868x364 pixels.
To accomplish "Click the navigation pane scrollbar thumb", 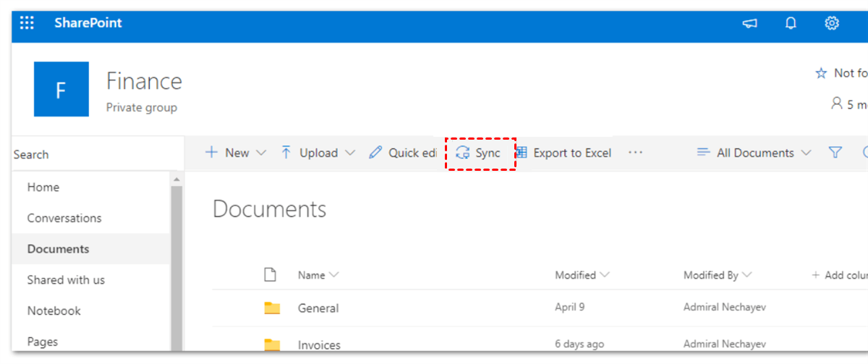I will pyautogui.click(x=176, y=268).
